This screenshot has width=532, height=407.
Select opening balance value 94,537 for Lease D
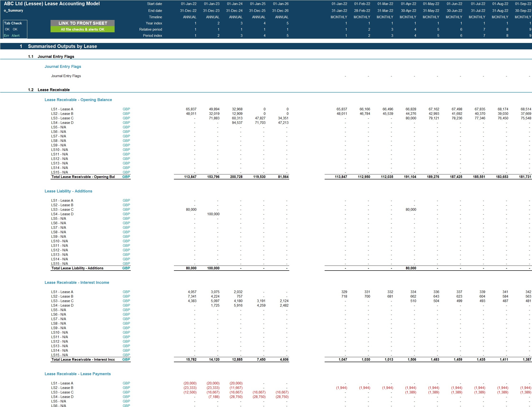point(237,123)
